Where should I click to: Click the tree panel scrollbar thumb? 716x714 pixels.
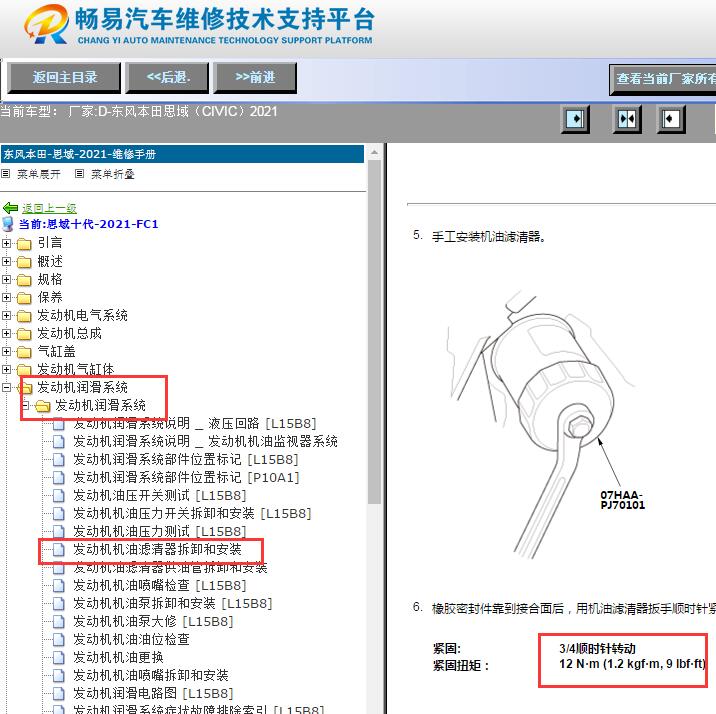tap(374, 331)
